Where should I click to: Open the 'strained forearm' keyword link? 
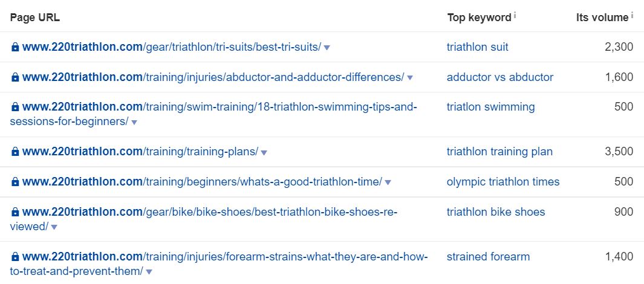coord(488,257)
